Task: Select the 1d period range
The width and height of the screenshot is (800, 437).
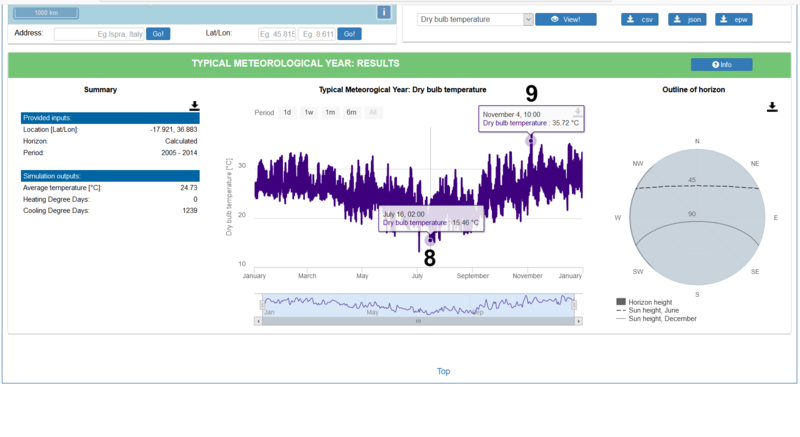Action: pyautogui.click(x=287, y=113)
